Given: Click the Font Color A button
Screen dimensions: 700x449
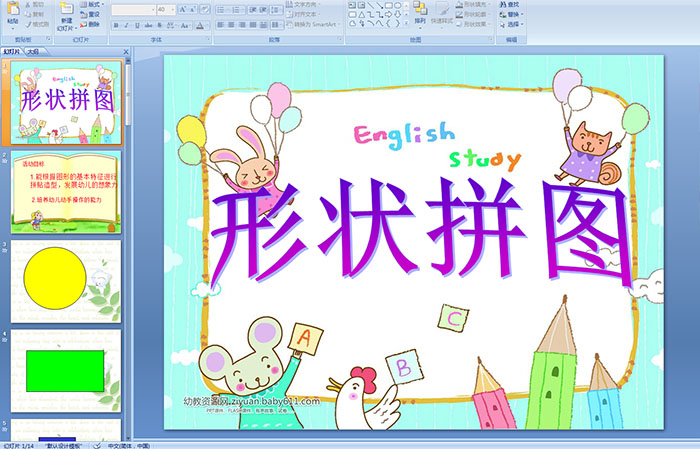Looking at the screenshot, I should click(x=200, y=26).
